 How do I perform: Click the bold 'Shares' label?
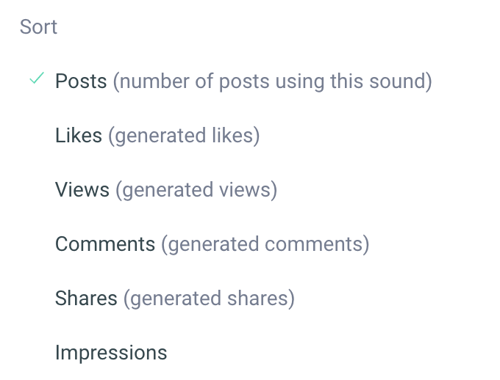86,298
